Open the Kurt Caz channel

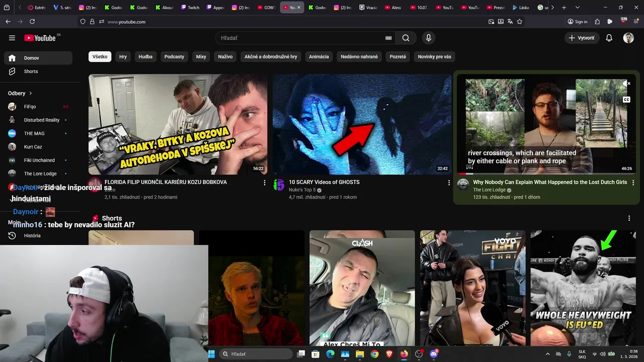38,147
